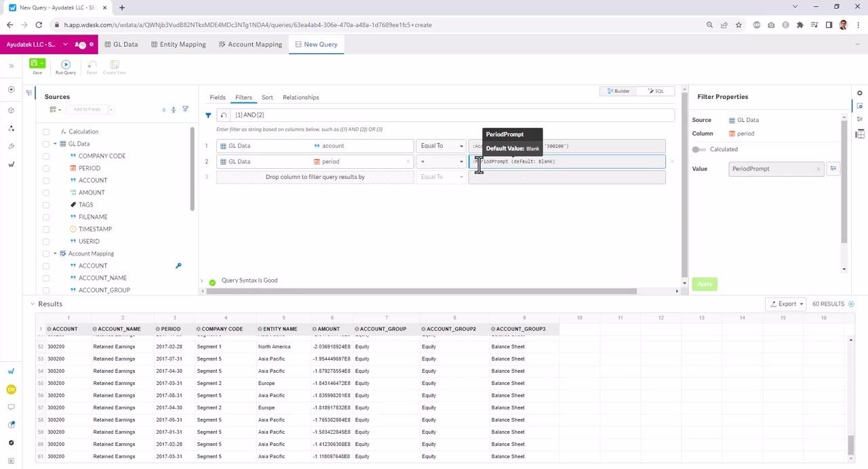Click the Sources panel vertical scrollbar
Screen dimensions: 868x469
[x=193, y=169]
